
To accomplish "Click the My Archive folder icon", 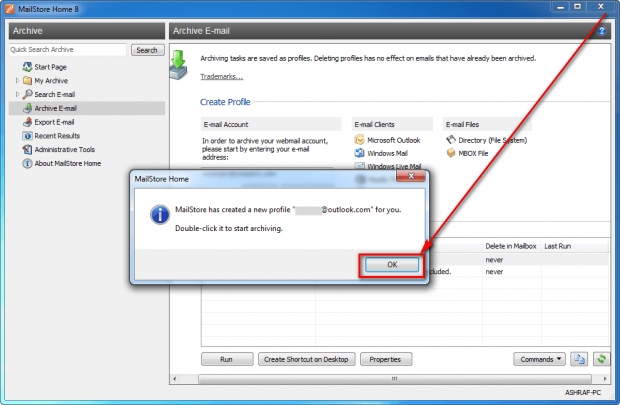I will tap(27, 81).
